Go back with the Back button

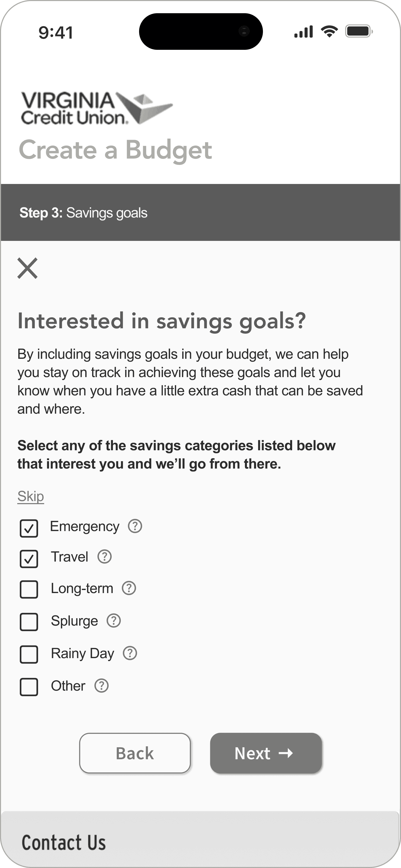[135, 753]
